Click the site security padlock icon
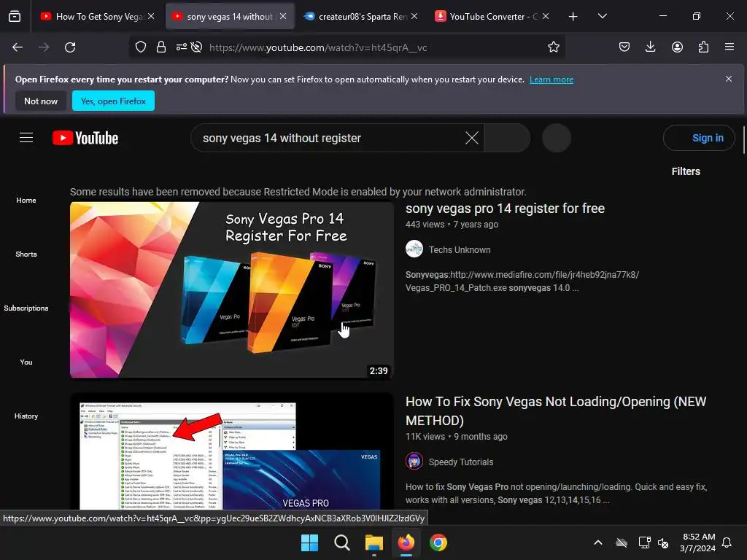Image resolution: width=747 pixels, height=560 pixels. pos(161,47)
